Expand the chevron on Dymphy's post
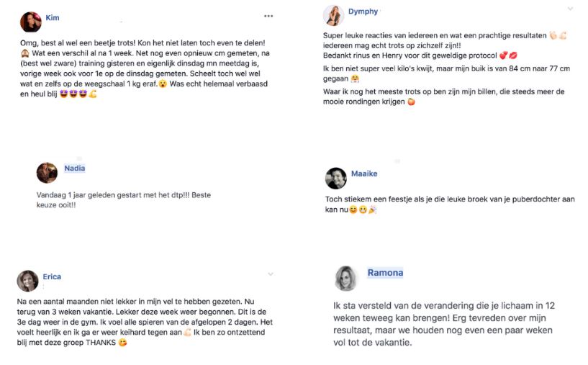Screen dimensions: 588x365 570,9
